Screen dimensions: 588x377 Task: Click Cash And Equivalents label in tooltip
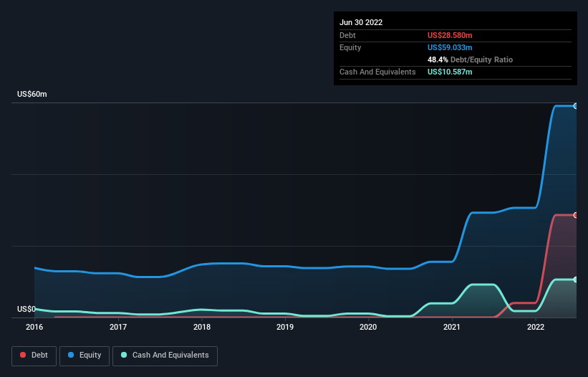pos(377,72)
